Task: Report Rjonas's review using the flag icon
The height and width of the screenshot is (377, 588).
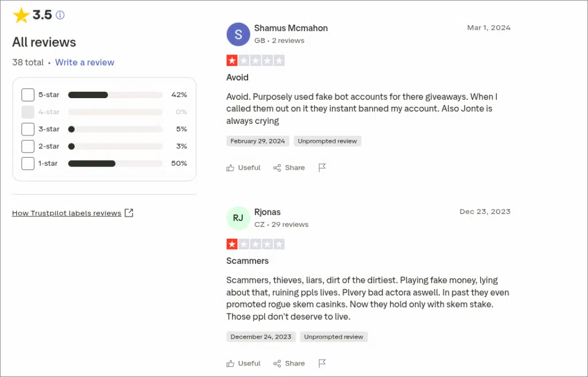Action: tap(322, 363)
